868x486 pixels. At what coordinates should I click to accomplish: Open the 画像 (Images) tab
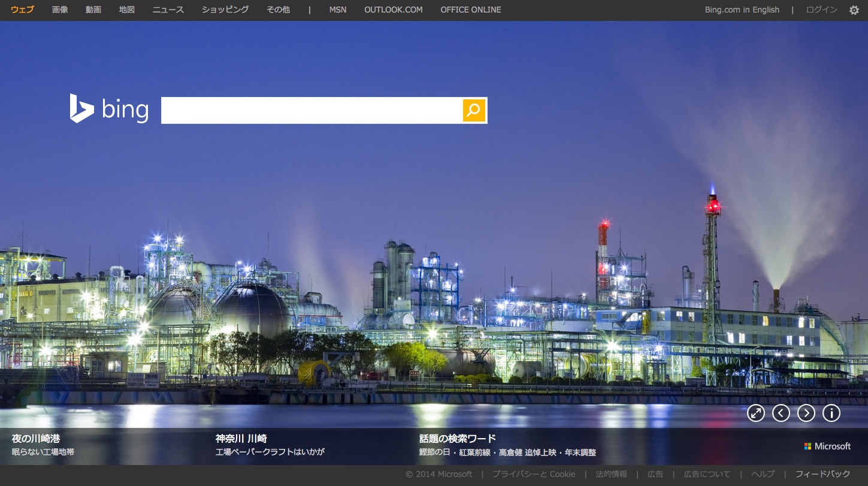pos(60,10)
